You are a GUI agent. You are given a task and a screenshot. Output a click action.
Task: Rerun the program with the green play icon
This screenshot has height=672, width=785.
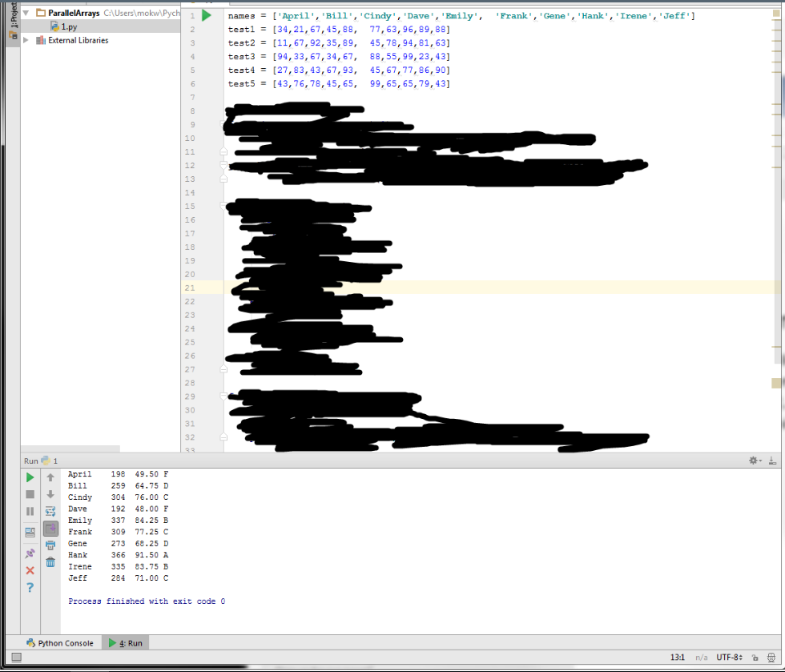coord(30,477)
